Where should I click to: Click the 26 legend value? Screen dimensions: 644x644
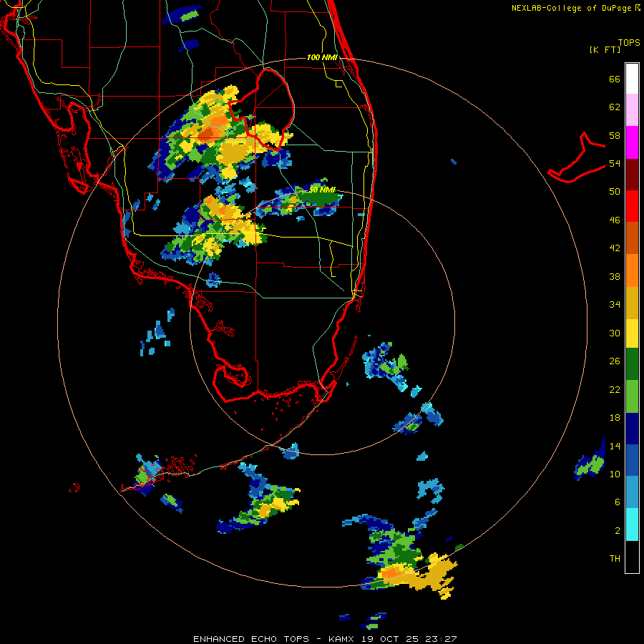(615, 361)
